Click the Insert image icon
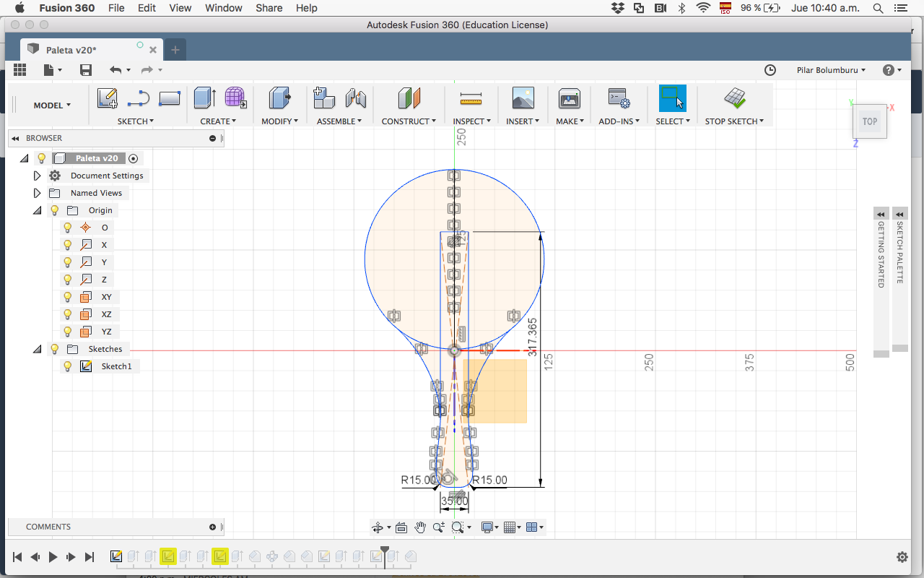Screen dimensions: 924x578 [x=523, y=98]
